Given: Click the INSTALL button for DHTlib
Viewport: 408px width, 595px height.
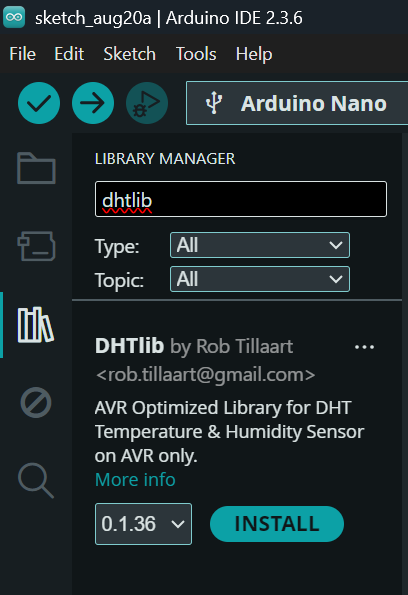Looking at the screenshot, I should coord(277,524).
